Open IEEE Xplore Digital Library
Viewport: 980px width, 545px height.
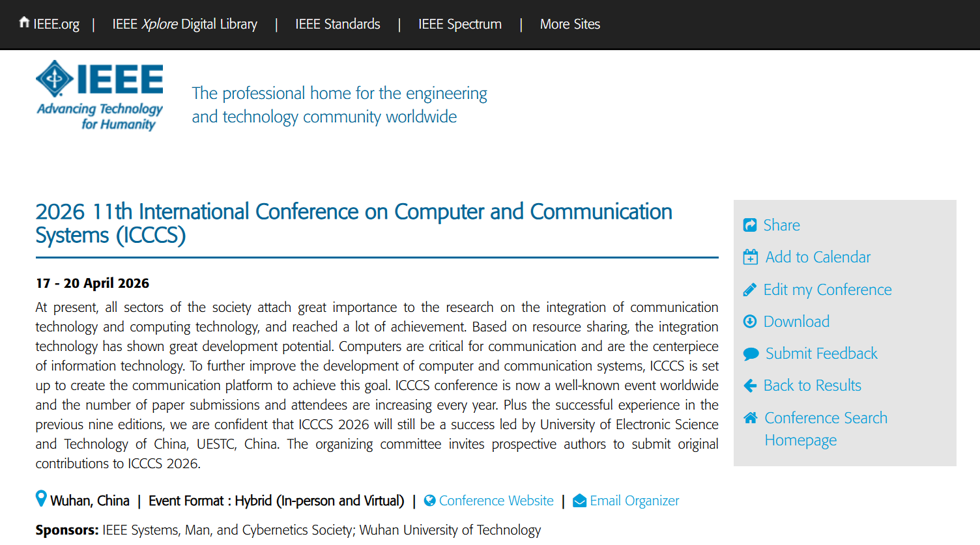click(184, 24)
